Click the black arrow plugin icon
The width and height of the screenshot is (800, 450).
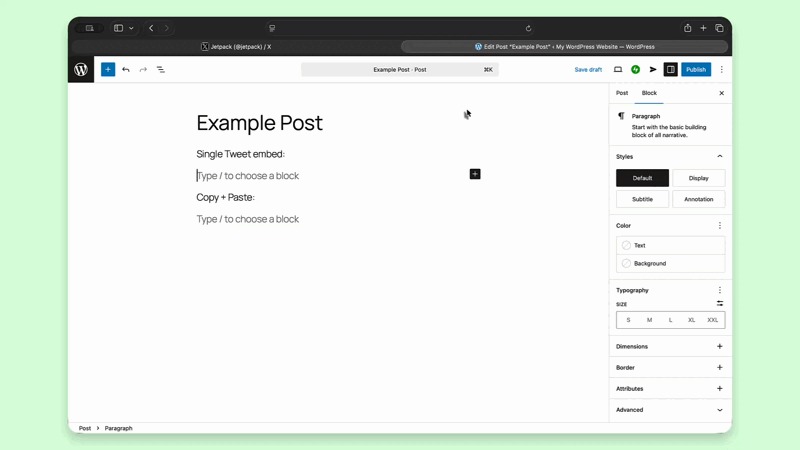(653, 69)
